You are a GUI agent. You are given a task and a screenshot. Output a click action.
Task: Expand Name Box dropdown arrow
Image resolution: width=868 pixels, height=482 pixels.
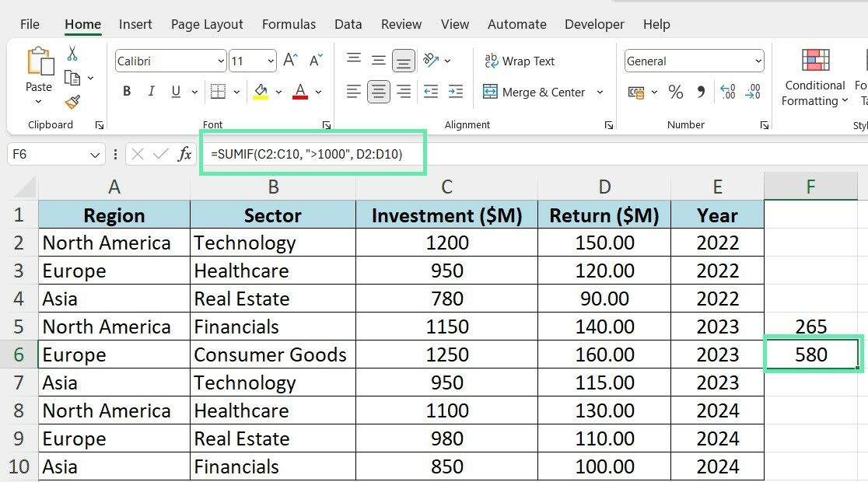point(95,155)
